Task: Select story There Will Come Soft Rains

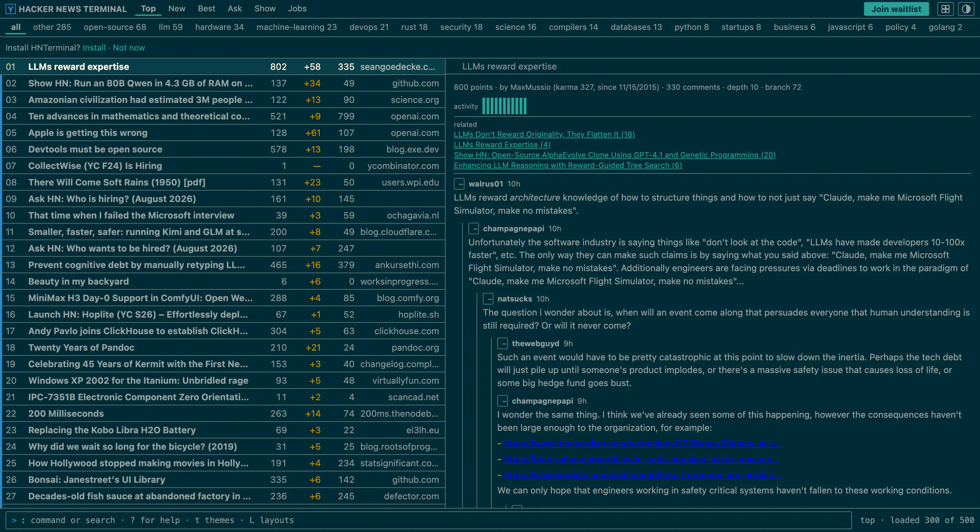Action: tap(223, 182)
